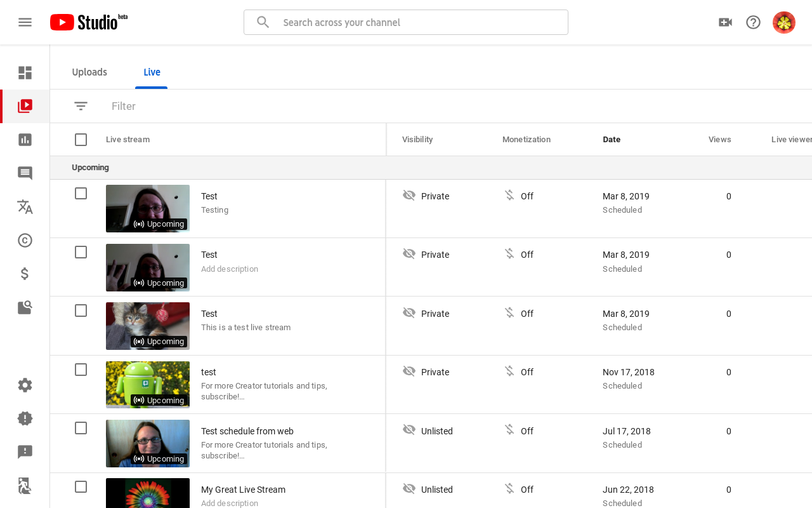The width and height of the screenshot is (812, 508).
Task: Select the Videos sidebar icon
Action: click(25, 106)
